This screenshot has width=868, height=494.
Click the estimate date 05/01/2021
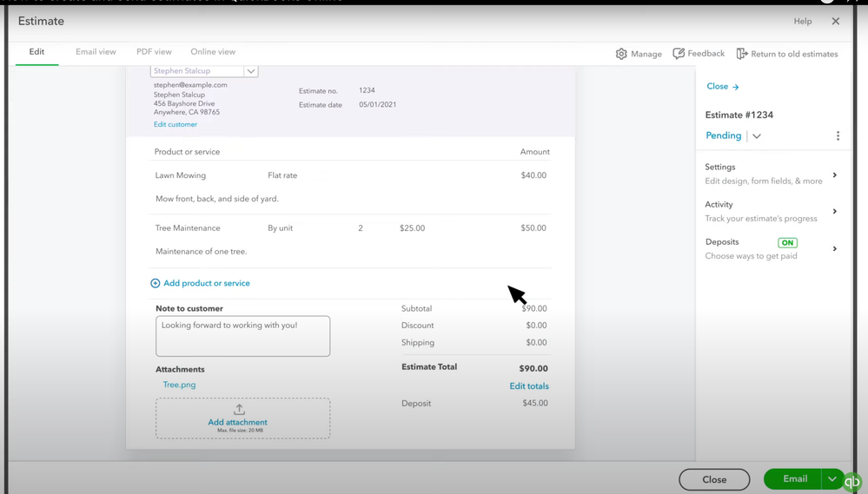378,104
